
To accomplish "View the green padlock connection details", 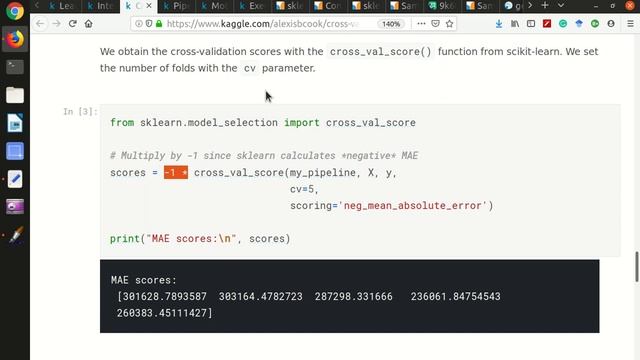I will tap(159, 24).
